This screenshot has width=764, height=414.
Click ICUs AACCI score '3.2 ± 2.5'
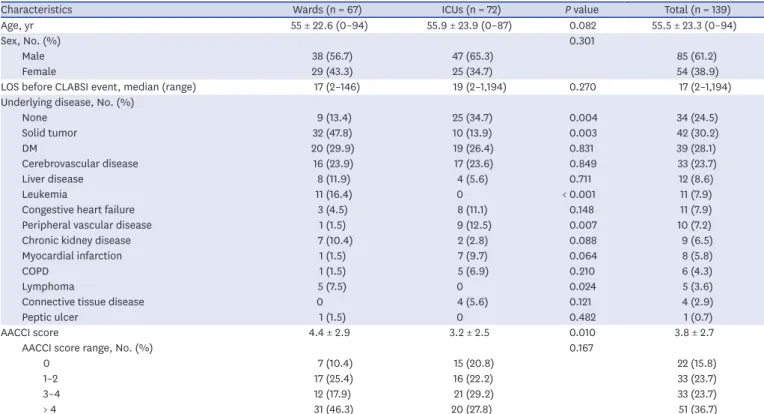[469, 333]
